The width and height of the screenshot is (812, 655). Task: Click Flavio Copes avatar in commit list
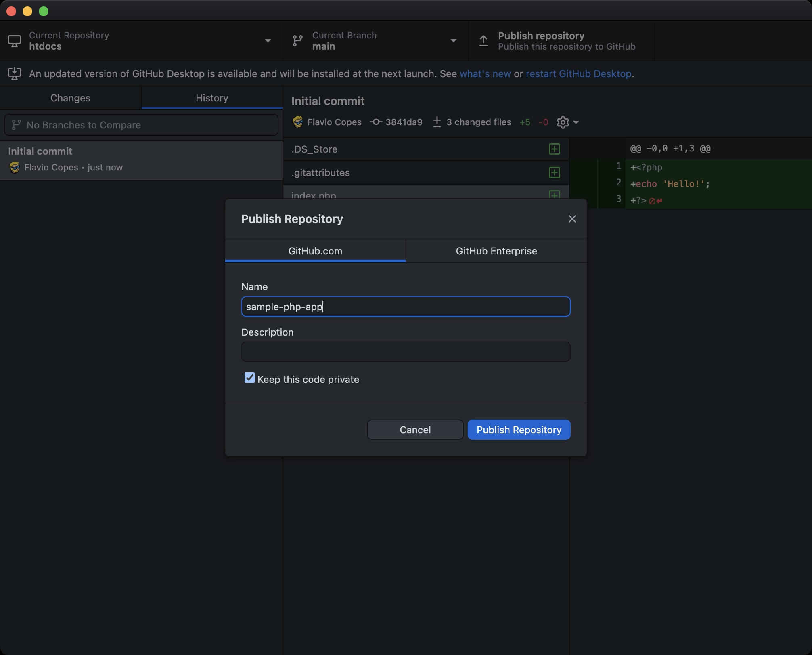pos(15,167)
